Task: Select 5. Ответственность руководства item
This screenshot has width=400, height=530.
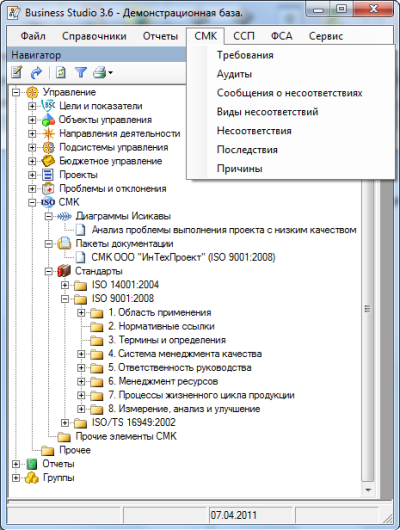Action: point(180,368)
